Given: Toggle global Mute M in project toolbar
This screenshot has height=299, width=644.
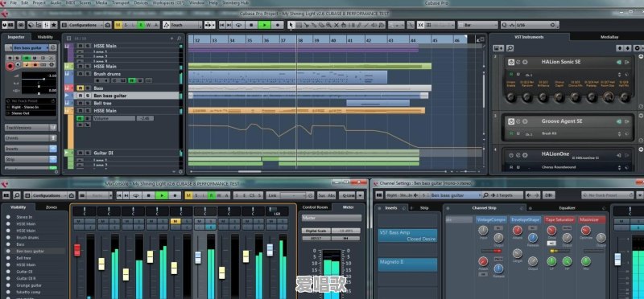Looking at the screenshot, I should [118, 25].
